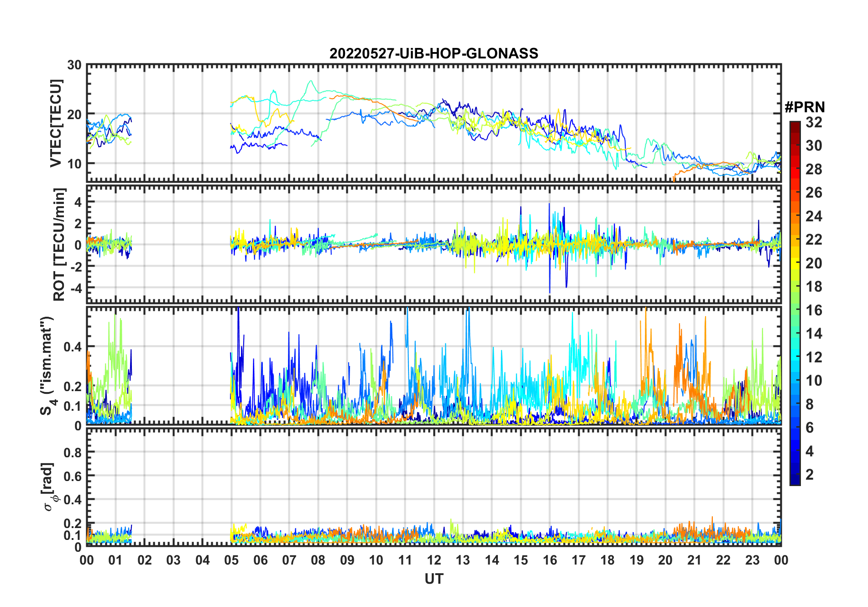This screenshot has height=607, width=868.
Task: Click the UT x-axis label
Action: [434, 579]
